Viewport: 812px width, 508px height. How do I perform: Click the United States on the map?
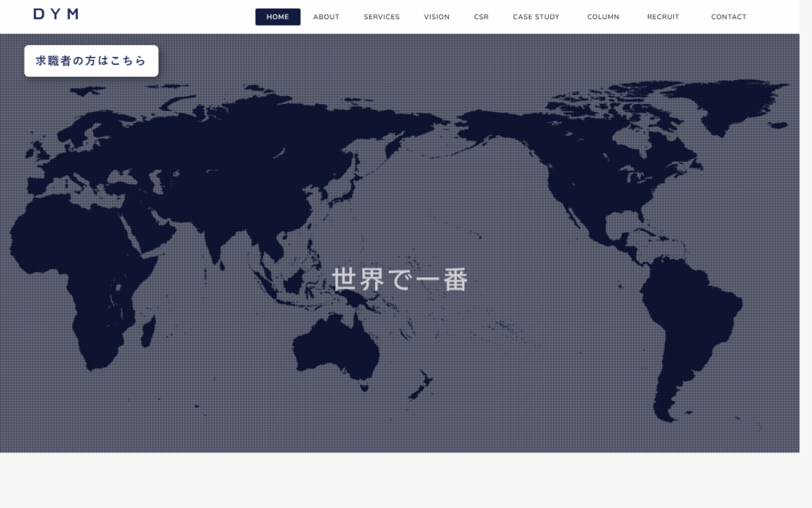(x=611, y=190)
